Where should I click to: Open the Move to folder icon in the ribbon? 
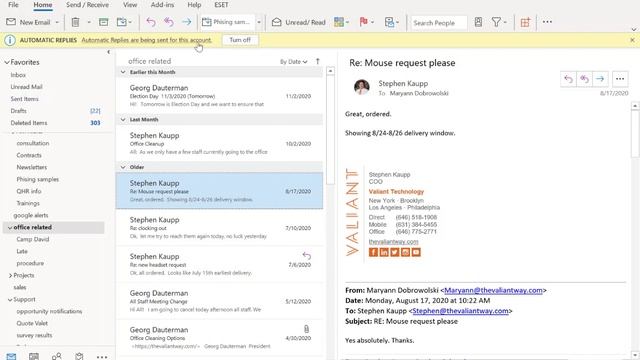[x=122, y=22]
